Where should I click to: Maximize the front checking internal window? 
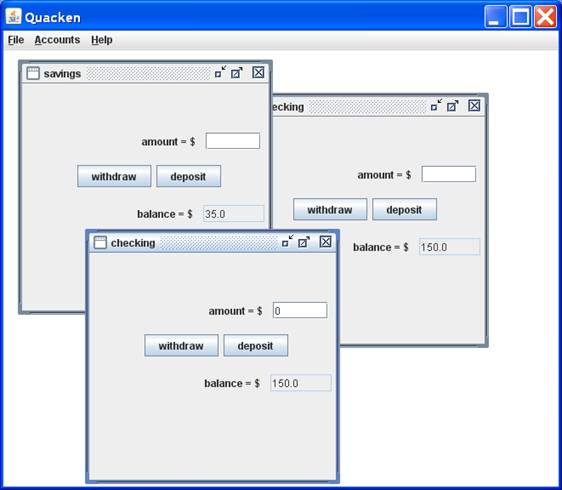pos(304,242)
